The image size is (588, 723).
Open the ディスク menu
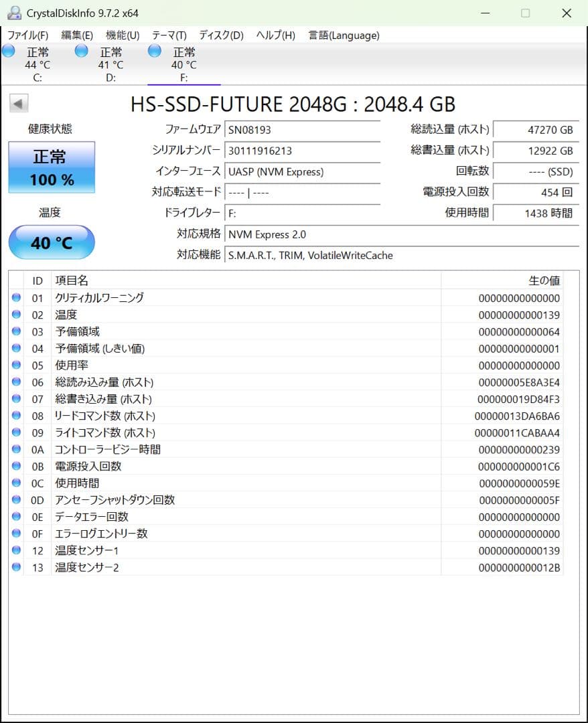pyautogui.click(x=221, y=35)
